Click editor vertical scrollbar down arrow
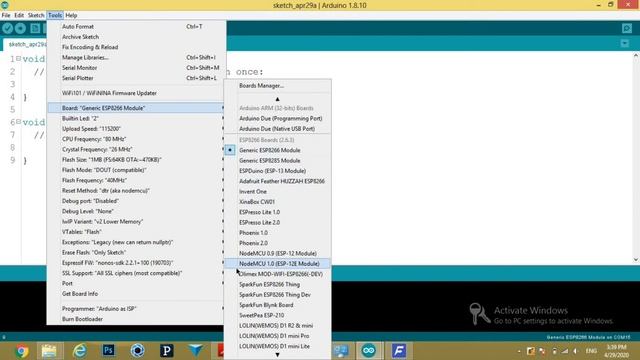This screenshot has height=360, width=640. pos(636,259)
